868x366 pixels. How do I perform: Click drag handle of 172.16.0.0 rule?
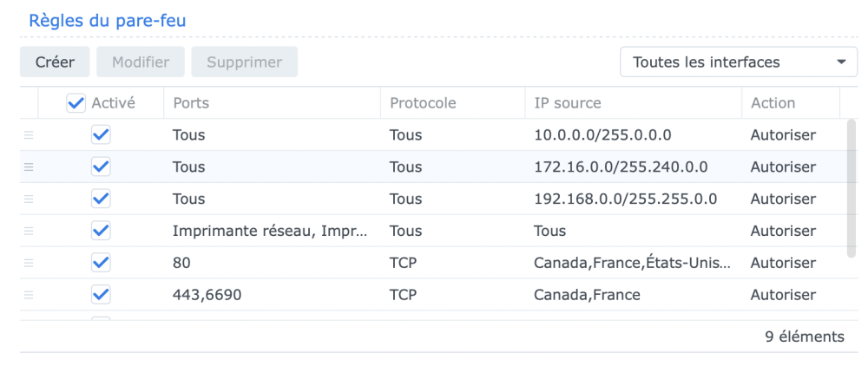tap(29, 167)
